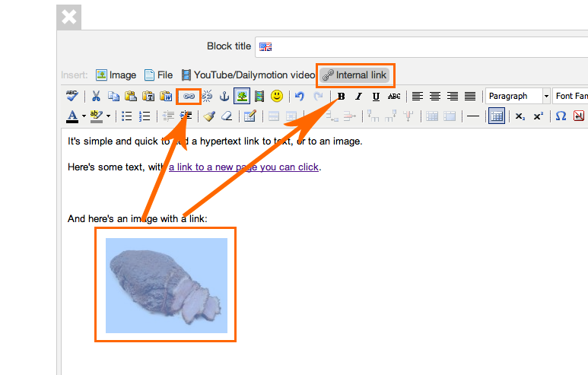Click insert column after icon
This screenshot has height=375, width=588.
(391, 116)
